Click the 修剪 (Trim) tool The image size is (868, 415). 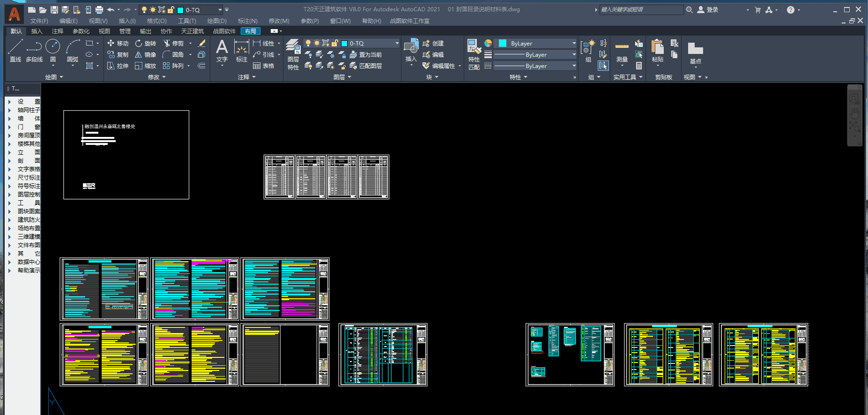(173, 43)
